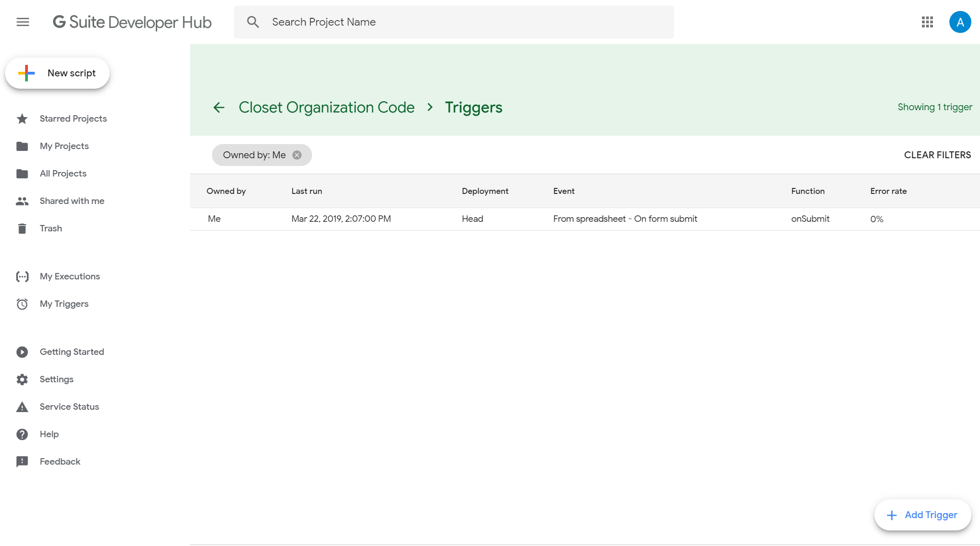Click the Event column header

point(564,191)
